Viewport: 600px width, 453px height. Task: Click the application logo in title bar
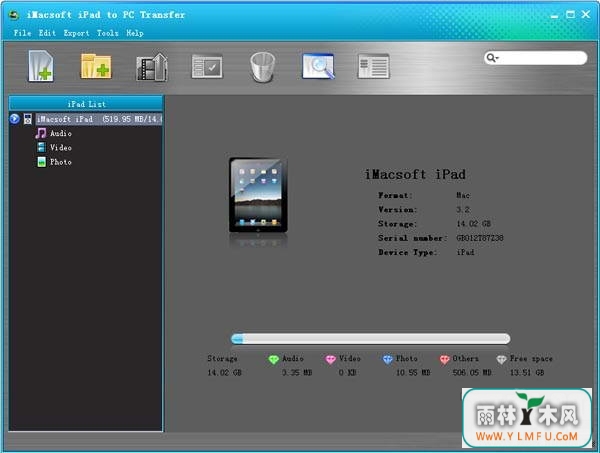click(15, 15)
